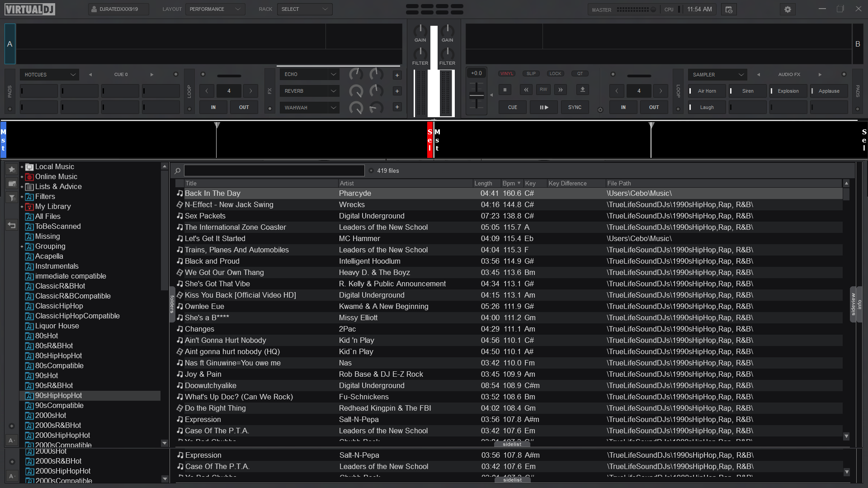The image size is (868, 488).
Task: Click the search magnifier icon
Action: click(x=177, y=171)
